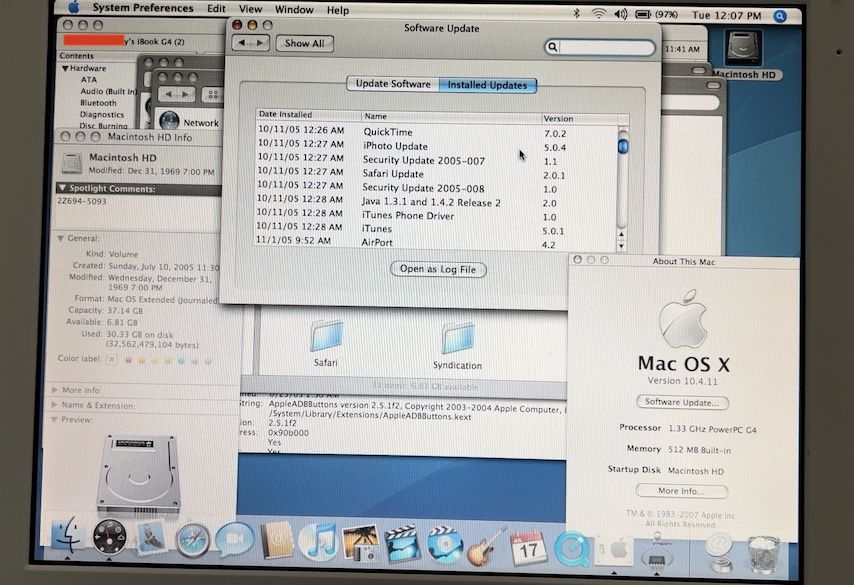Launch GarageBand guitar icon in Dock
The height and width of the screenshot is (585, 854).
pos(486,546)
